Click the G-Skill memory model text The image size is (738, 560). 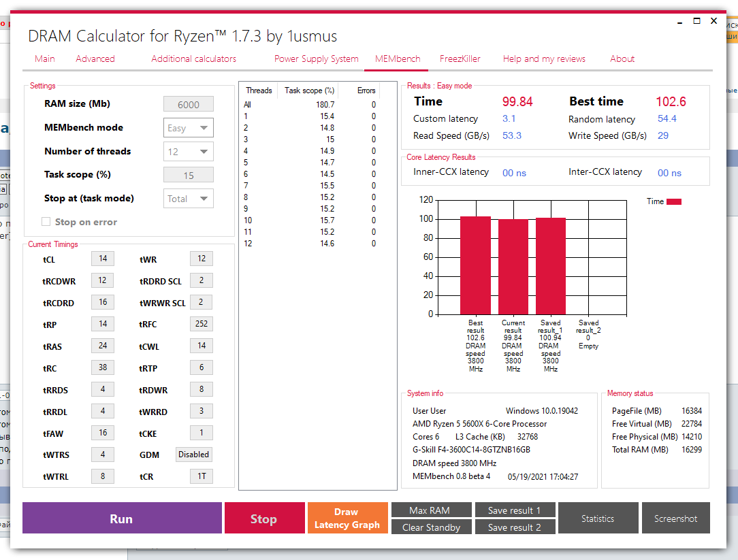click(x=472, y=449)
